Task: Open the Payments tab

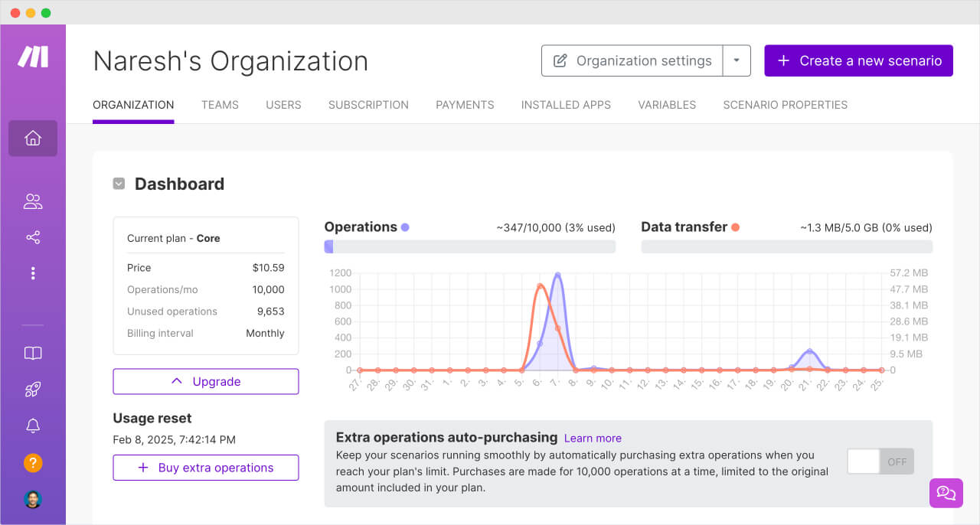Action: 465,105
